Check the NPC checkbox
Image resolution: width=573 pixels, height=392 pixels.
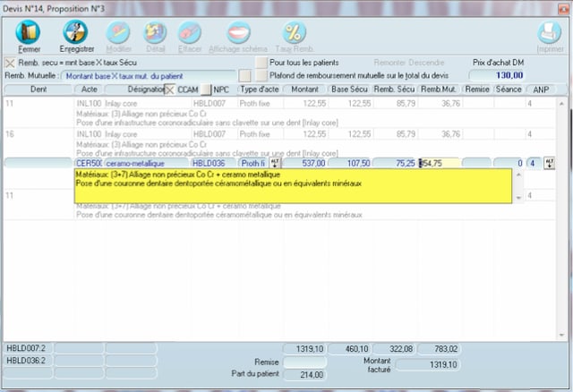coord(206,89)
